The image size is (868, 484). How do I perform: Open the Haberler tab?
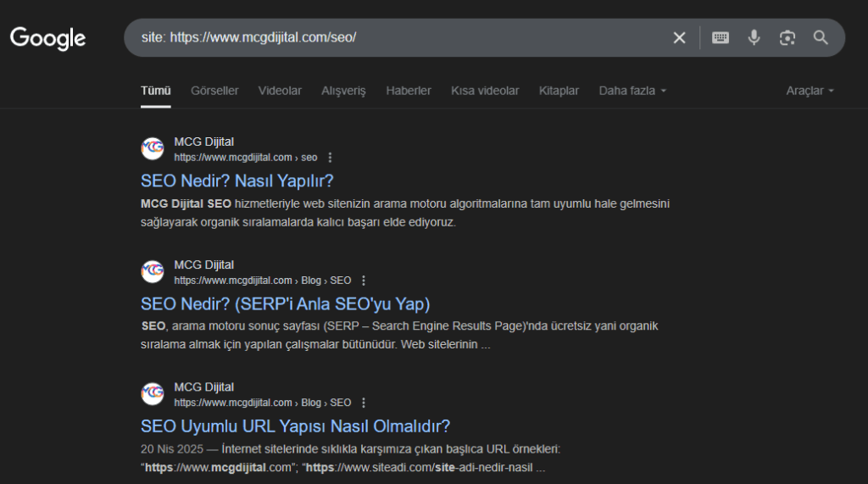tap(409, 91)
